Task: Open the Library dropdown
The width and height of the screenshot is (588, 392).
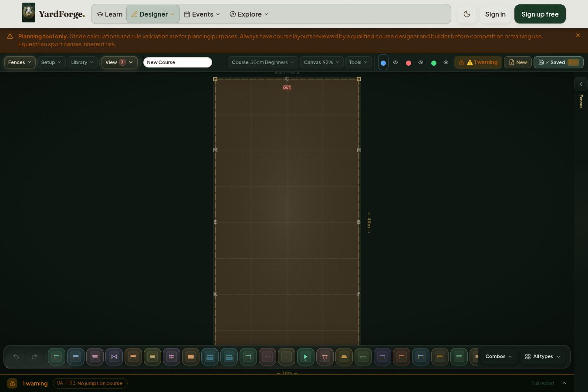Action: click(82, 62)
